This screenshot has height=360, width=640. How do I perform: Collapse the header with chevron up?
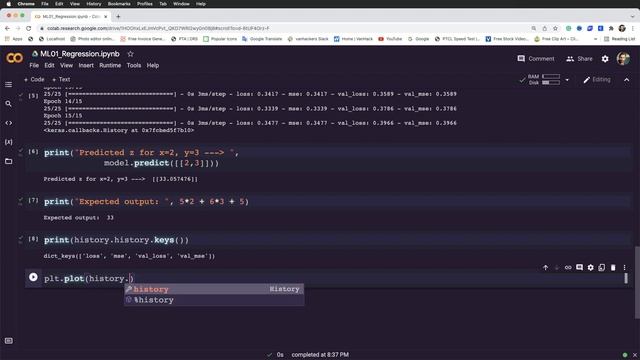627,80
